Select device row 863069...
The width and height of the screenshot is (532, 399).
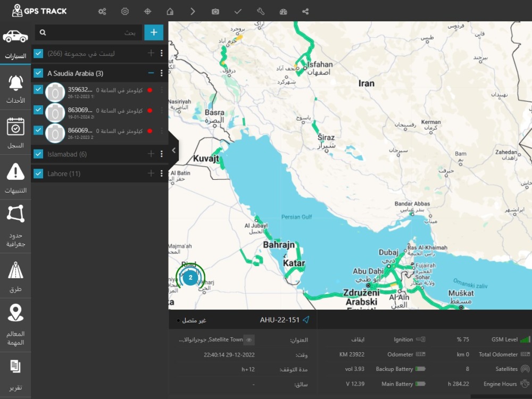tap(100, 113)
